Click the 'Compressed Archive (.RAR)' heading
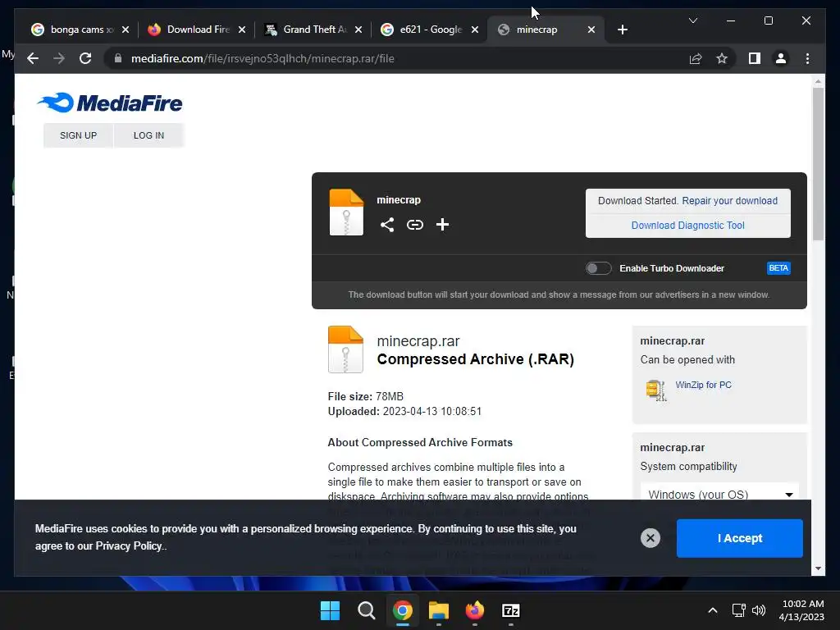Viewport: 840px width, 630px height. [x=475, y=359]
